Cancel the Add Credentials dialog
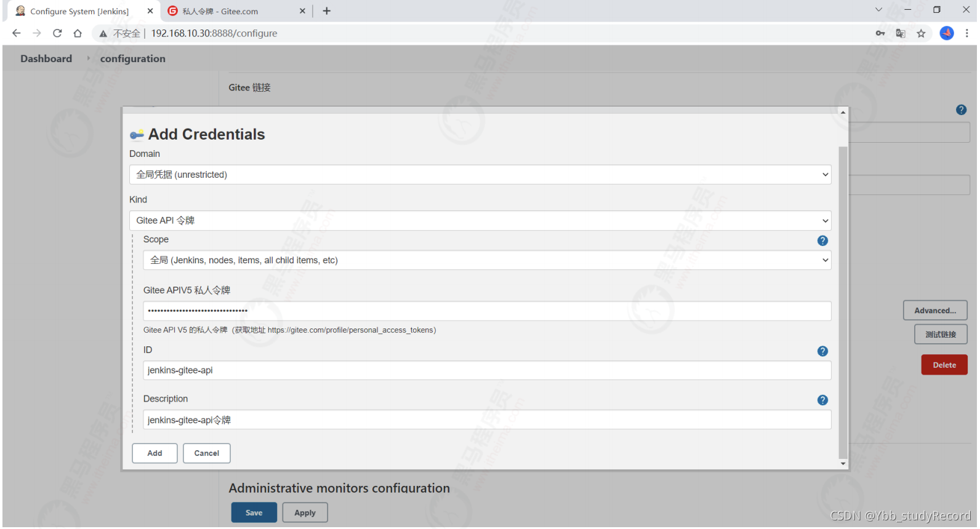Screen dimensions: 980x529 tap(207, 453)
